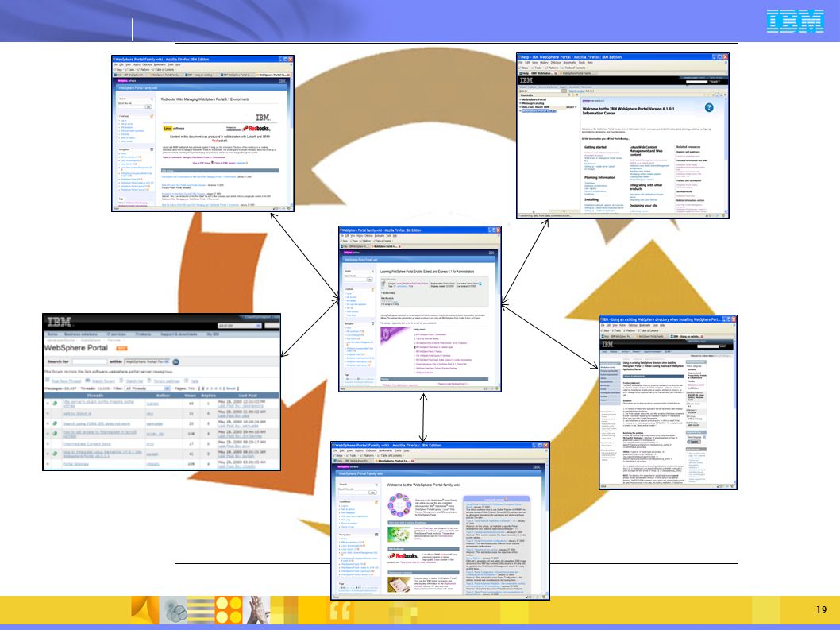This screenshot has width=840, height=630.
Task: Click the 'Threads' column header in the forum table
Action: (x=94, y=396)
